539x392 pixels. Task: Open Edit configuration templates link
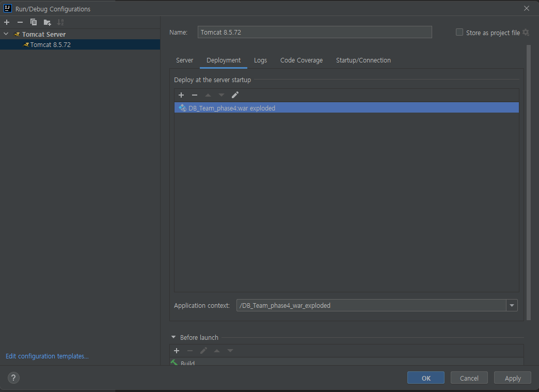(47, 356)
